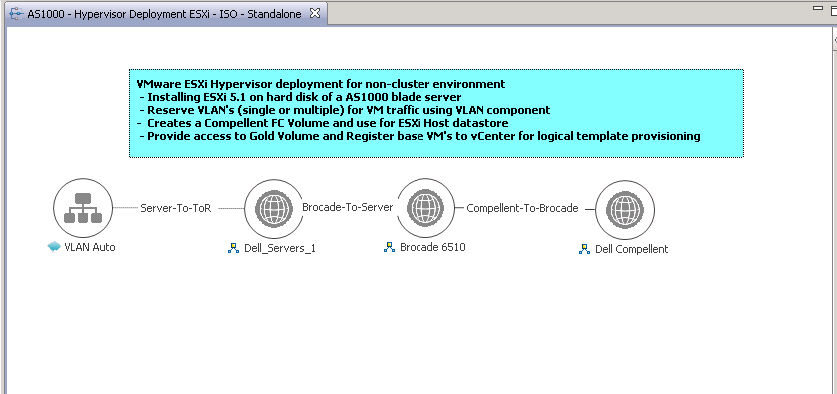
Task: Click the small network icon beside Dell_Servers_1
Action: (x=233, y=248)
